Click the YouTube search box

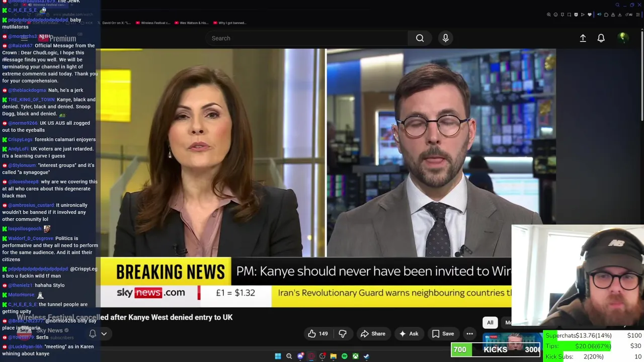307,38
